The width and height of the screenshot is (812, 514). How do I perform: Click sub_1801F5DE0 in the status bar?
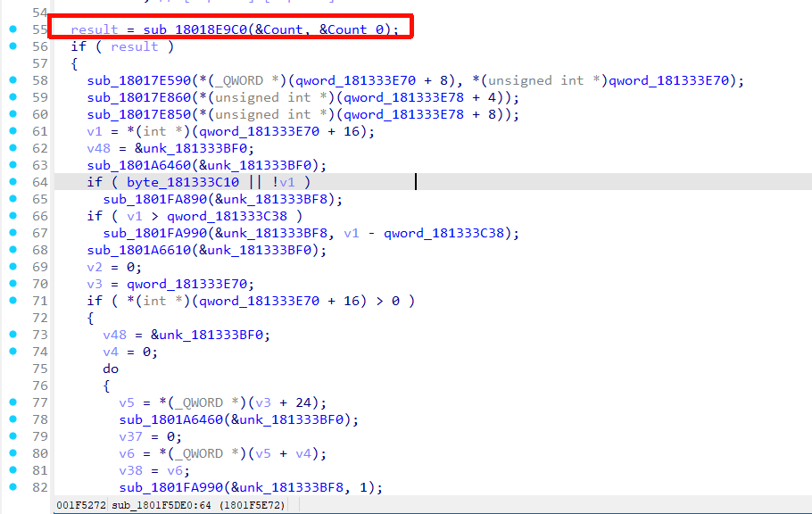(147, 505)
